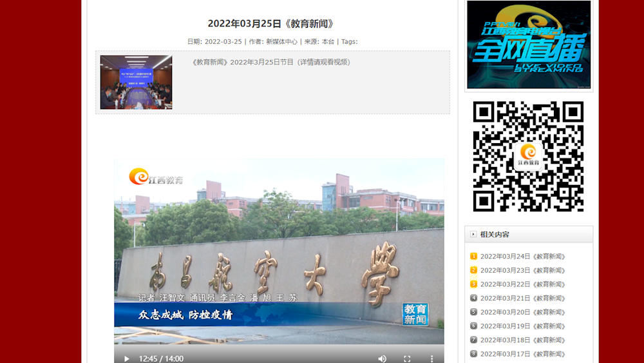Click the orange number 1 rank badge
Viewport: 644px width, 363px height.
click(x=473, y=256)
